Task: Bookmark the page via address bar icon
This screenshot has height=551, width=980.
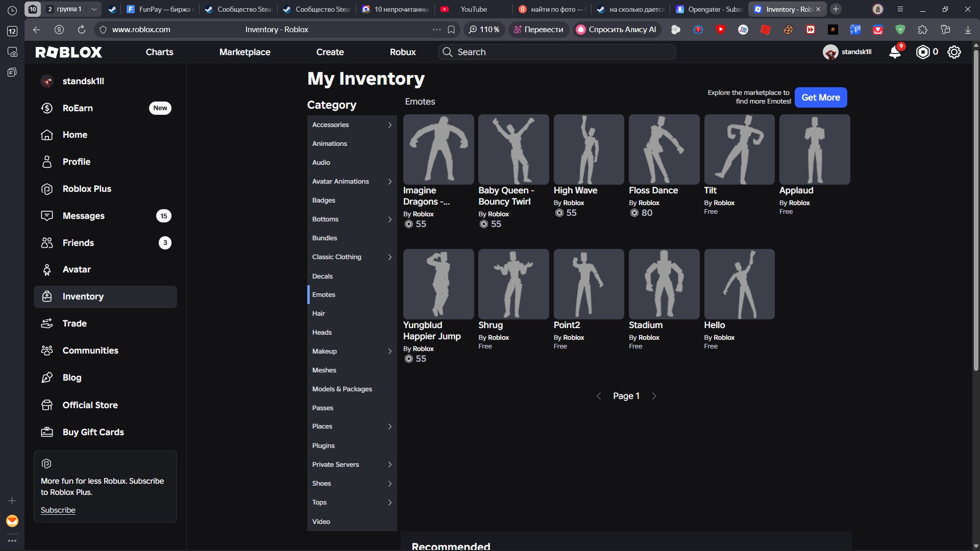Action: coord(451,30)
